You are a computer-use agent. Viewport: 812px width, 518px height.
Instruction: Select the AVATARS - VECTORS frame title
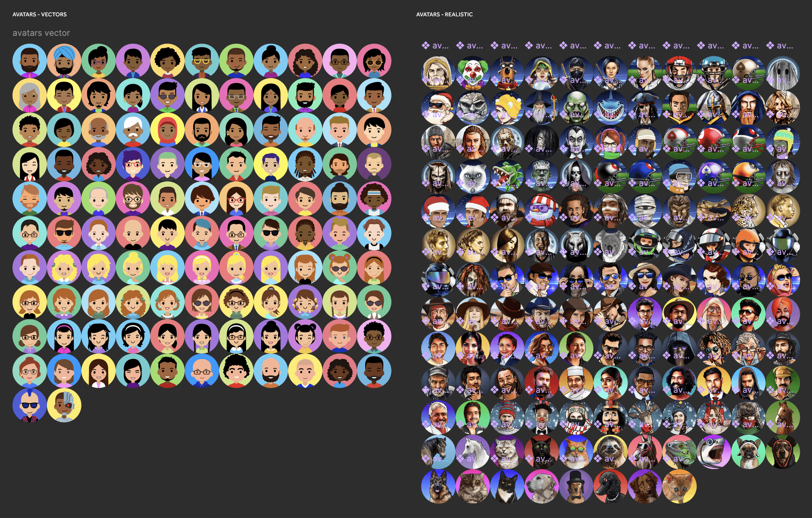tap(39, 14)
